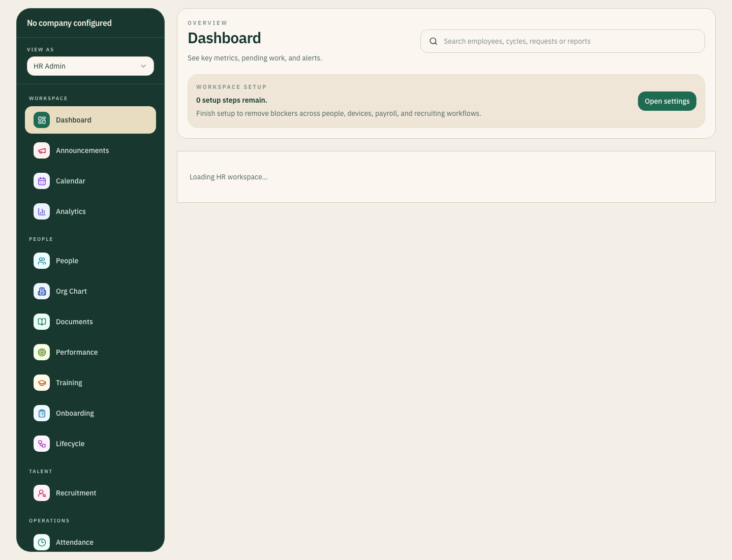This screenshot has height=560, width=732.
Task: Click the Announcements megaphone icon
Action: [x=42, y=150]
